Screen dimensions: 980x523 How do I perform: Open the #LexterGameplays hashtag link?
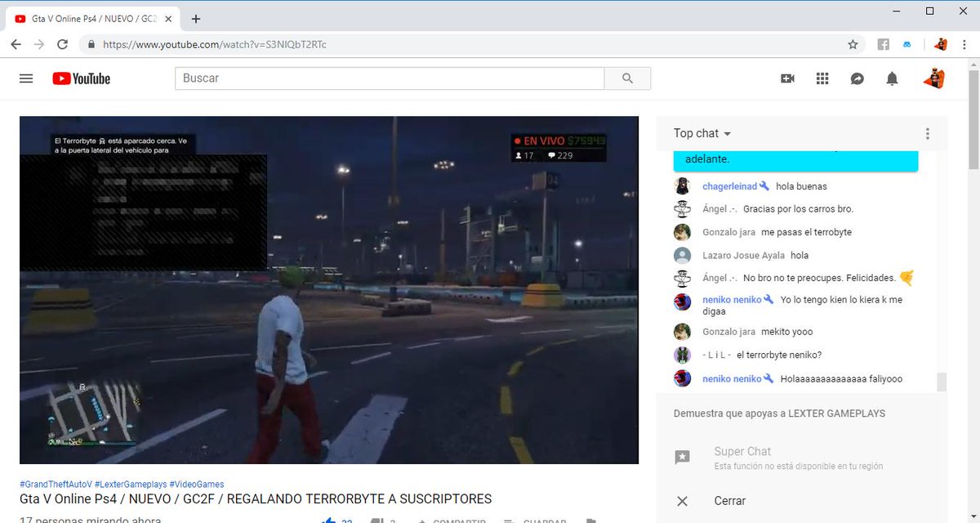coord(131,485)
